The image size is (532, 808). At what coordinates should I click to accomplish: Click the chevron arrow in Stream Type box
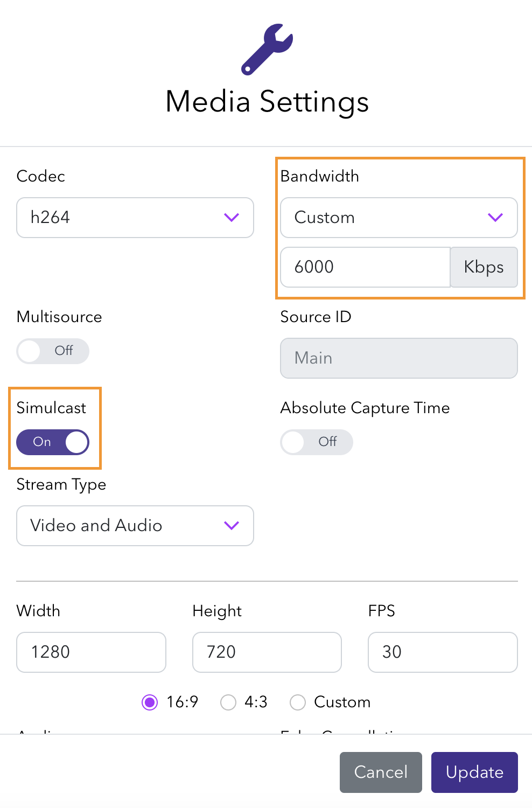tap(232, 526)
